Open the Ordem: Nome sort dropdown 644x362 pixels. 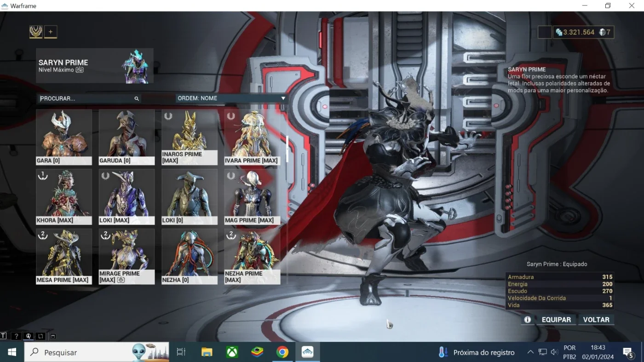231,98
